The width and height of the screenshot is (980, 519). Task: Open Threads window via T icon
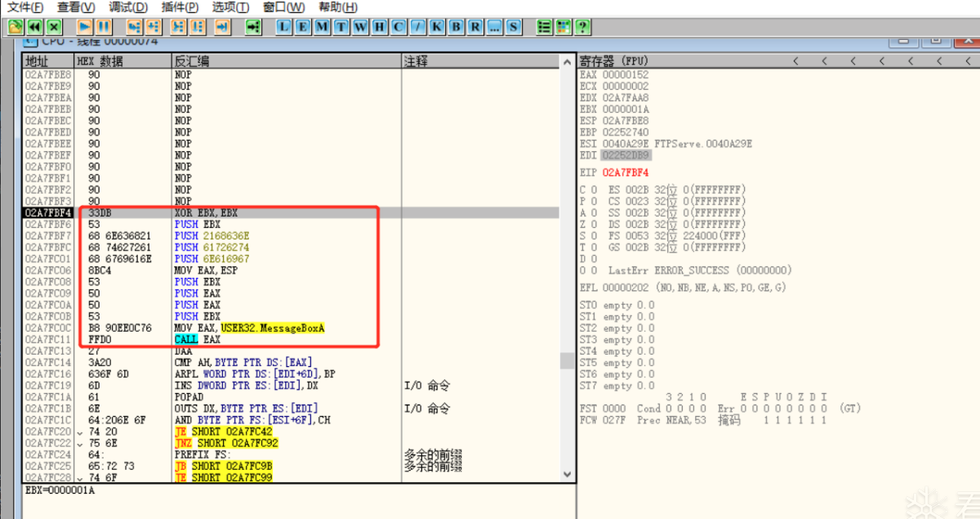point(341,26)
